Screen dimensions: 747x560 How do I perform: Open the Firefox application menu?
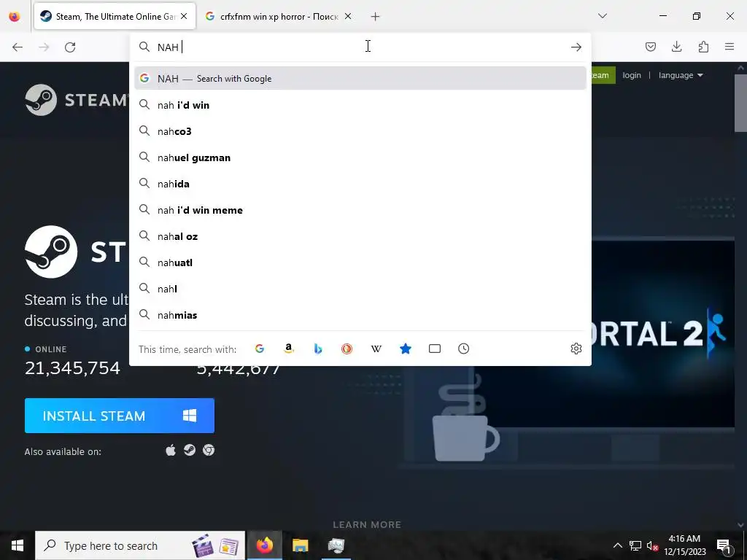pos(729,47)
